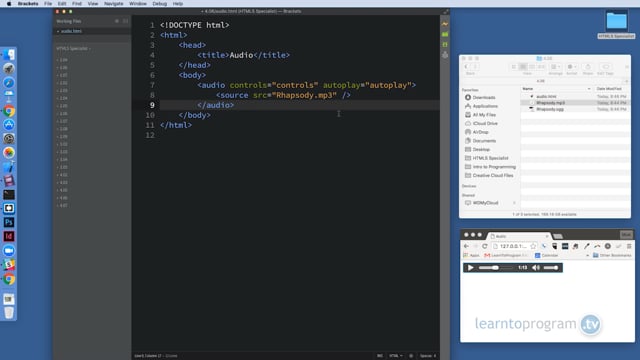640x360 pixels.
Task: Bookmark page with star icon in Chrome
Action: 533,246
